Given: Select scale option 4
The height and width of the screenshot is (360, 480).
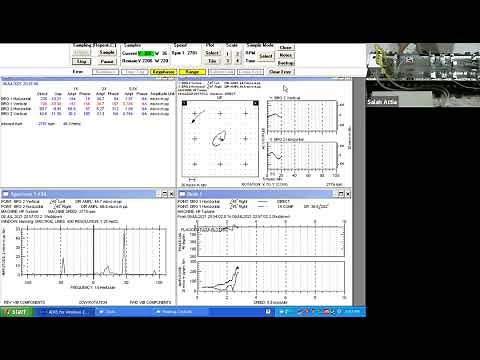Looking at the screenshot, I should (x=237, y=61).
